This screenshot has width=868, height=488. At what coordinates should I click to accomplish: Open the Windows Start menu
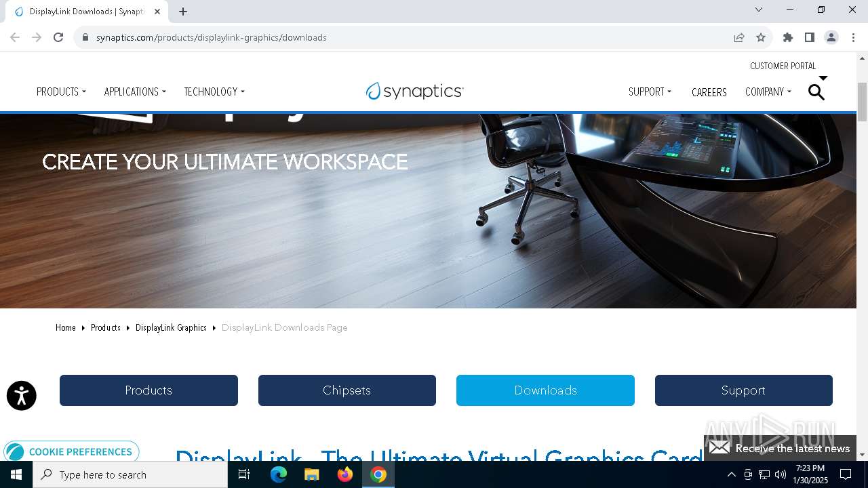click(x=16, y=474)
